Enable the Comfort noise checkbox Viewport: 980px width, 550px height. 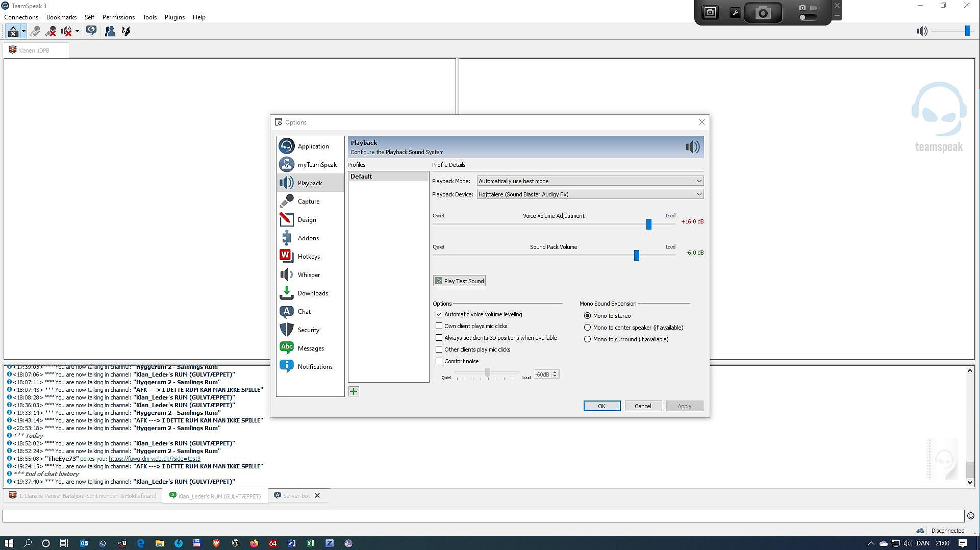(x=439, y=361)
